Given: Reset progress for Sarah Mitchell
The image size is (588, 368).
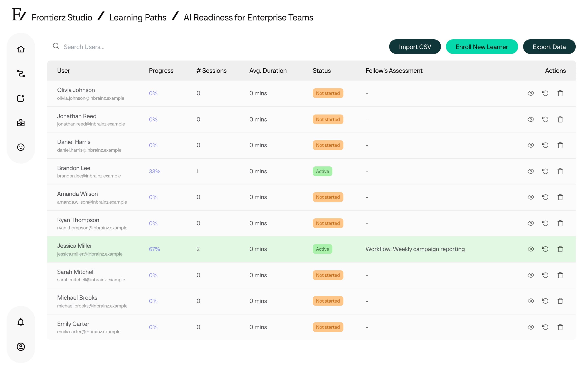Looking at the screenshot, I should [x=545, y=275].
